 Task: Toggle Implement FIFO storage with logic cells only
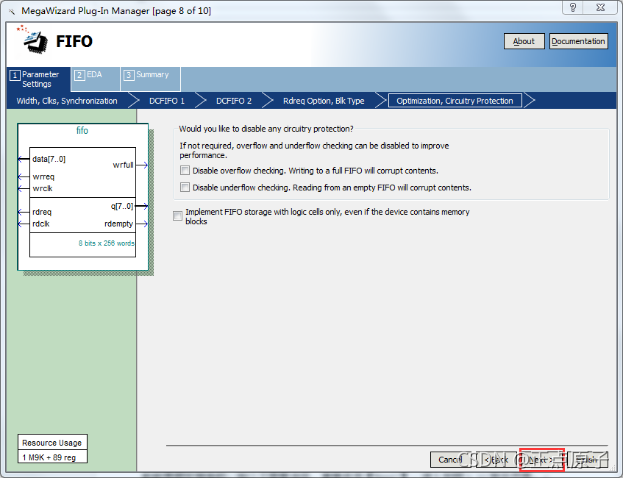177,216
